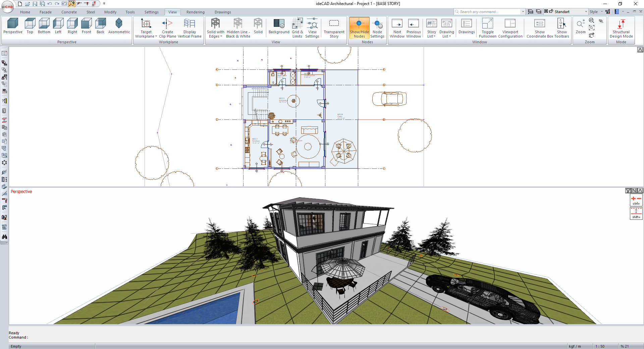
Task: Click the % 21 indicator in status bar
Action: tap(625, 346)
